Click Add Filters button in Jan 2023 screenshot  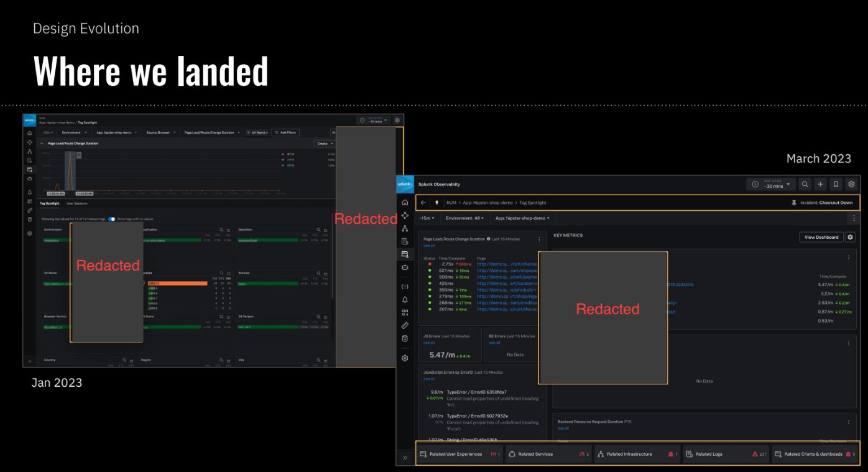point(285,132)
